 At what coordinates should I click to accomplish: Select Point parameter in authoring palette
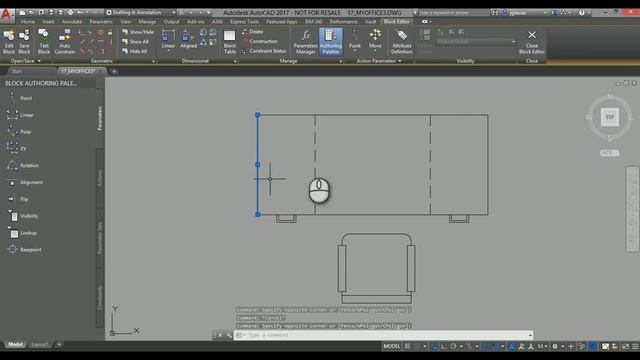[20, 98]
